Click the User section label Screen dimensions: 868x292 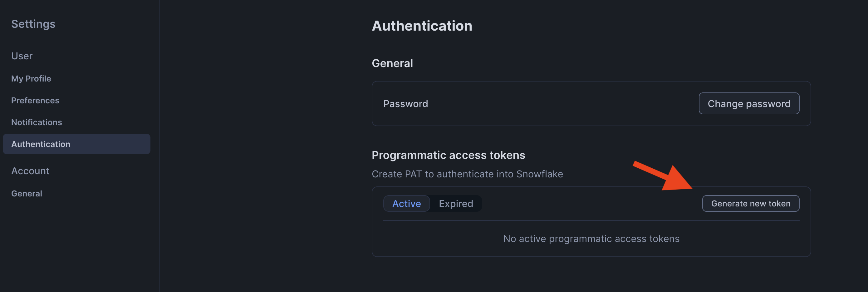pyautogui.click(x=22, y=56)
